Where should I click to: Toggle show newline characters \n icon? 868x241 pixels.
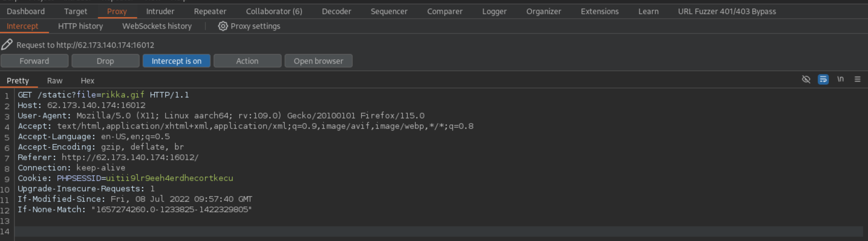click(x=840, y=79)
